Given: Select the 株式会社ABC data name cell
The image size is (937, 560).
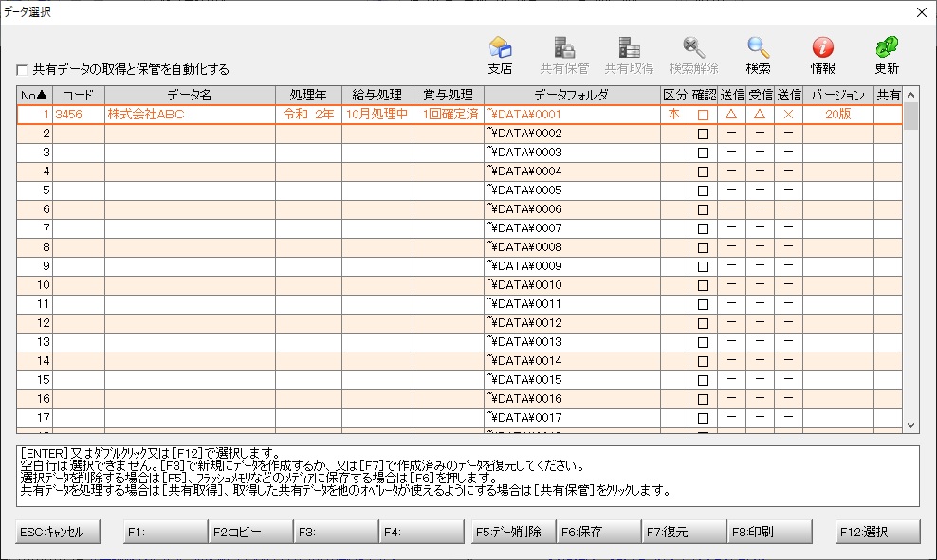Looking at the screenshot, I should (190, 115).
